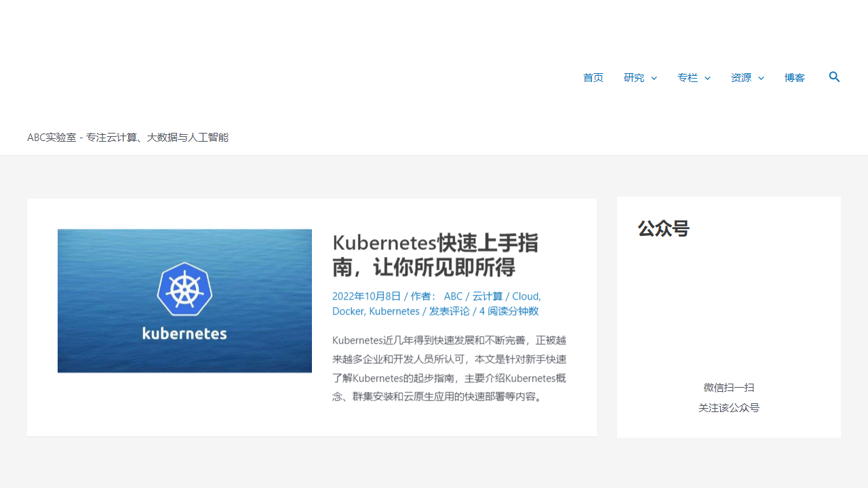Expand the 资源 dropdown chevron

(x=761, y=78)
